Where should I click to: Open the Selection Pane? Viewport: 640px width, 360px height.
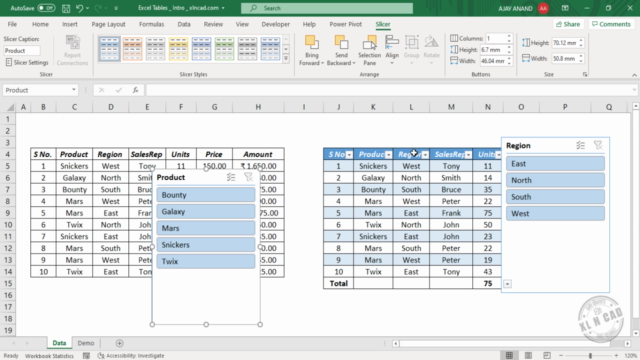pyautogui.click(x=369, y=50)
